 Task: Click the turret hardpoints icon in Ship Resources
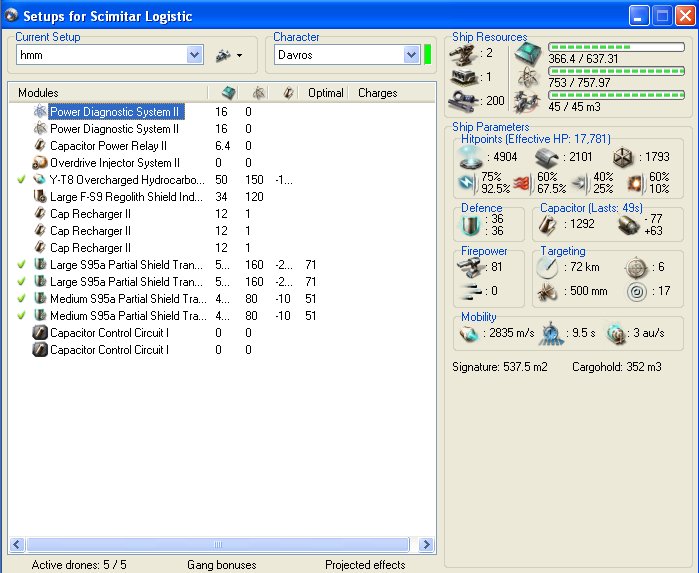click(x=463, y=53)
